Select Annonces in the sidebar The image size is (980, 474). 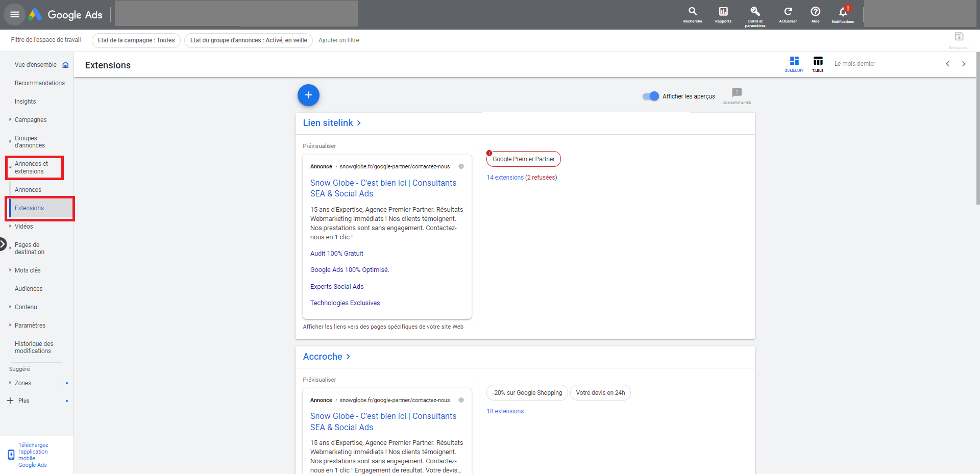28,190
